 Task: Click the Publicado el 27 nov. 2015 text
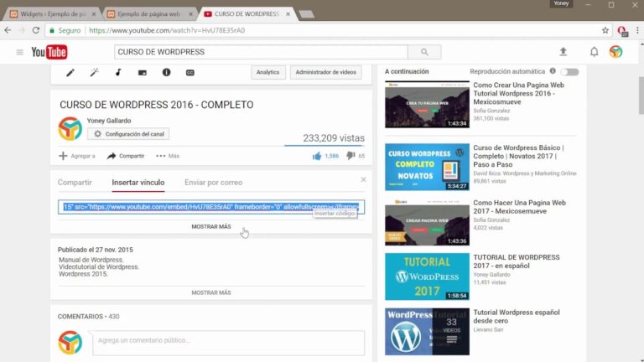96,250
